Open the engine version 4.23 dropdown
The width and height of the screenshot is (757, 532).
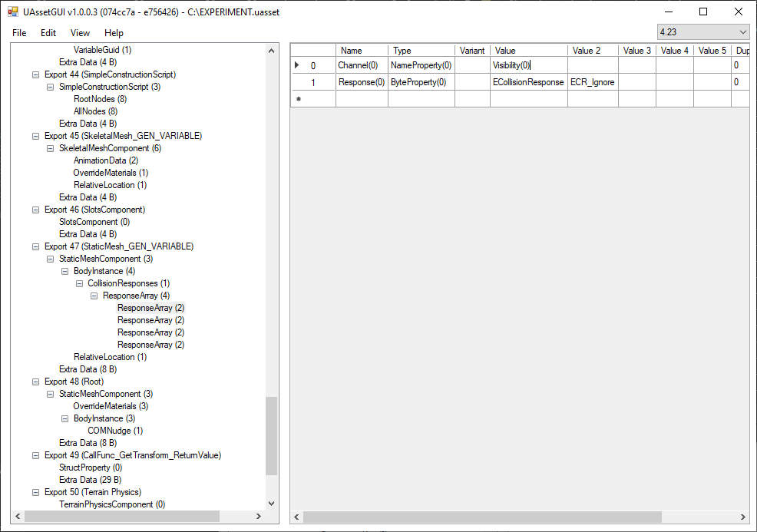point(703,32)
